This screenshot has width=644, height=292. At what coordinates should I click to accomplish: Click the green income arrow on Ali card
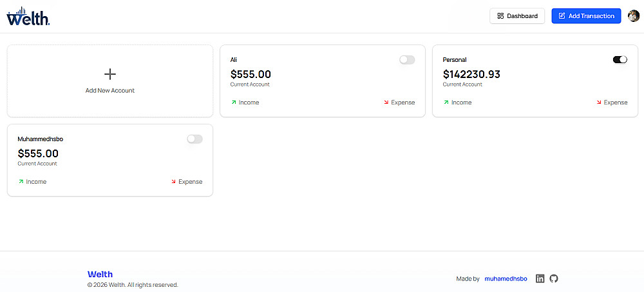(x=233, y=102)
